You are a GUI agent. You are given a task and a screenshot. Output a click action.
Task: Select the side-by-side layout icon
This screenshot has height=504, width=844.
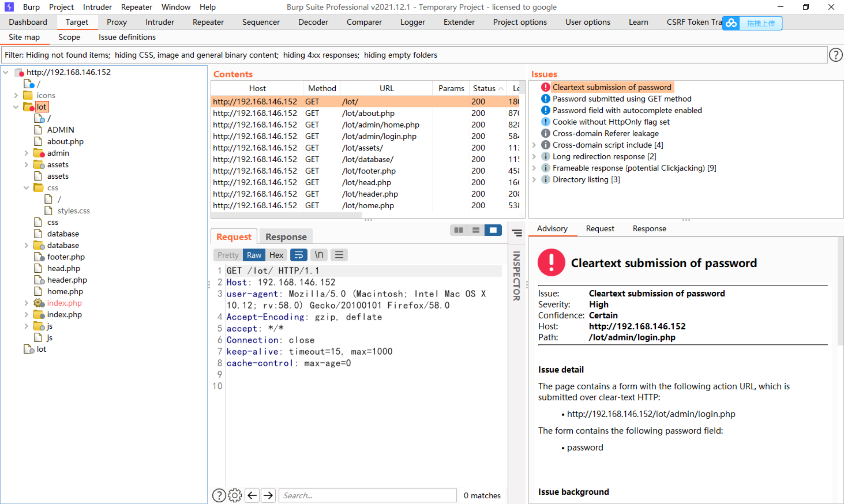tap(459, 230)
